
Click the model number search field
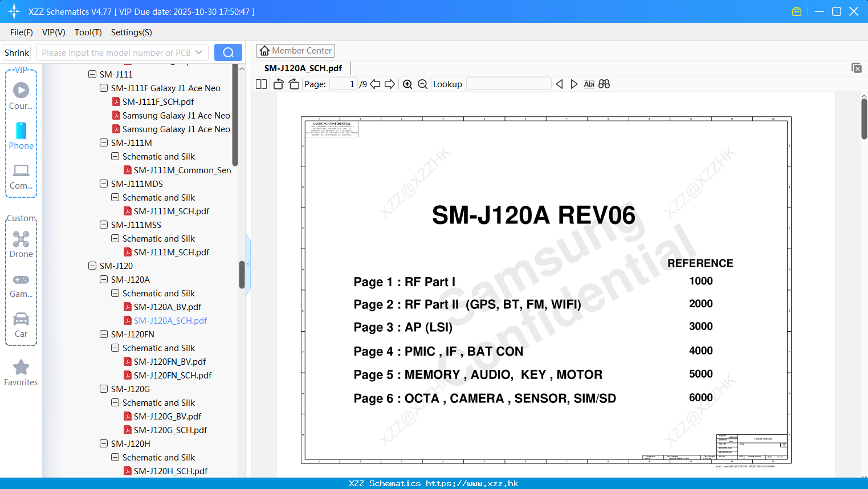pyautogui.click(x=116, y=52)
